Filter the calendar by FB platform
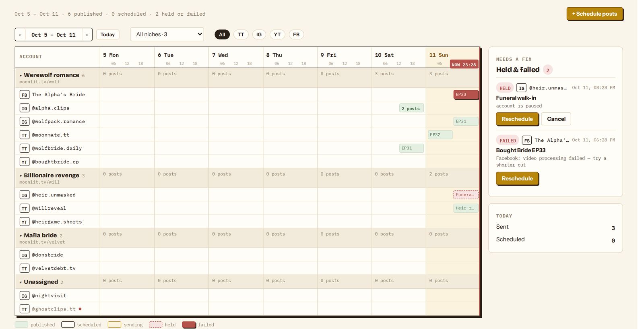The width and height of the screenshot is (644, 329). point(296,35)
